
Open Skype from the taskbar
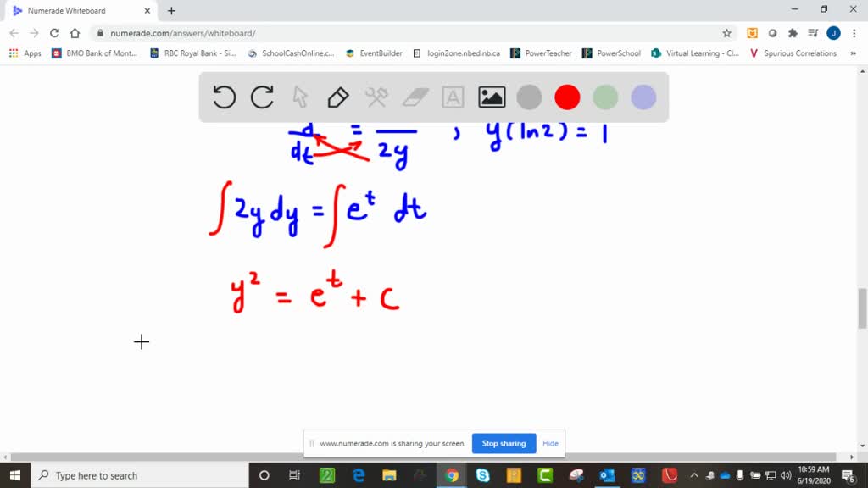click(x=483, y=474)
